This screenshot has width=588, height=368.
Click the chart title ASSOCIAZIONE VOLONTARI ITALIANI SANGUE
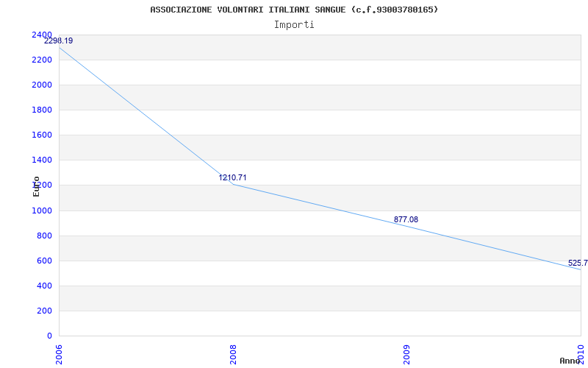(293, 10)
